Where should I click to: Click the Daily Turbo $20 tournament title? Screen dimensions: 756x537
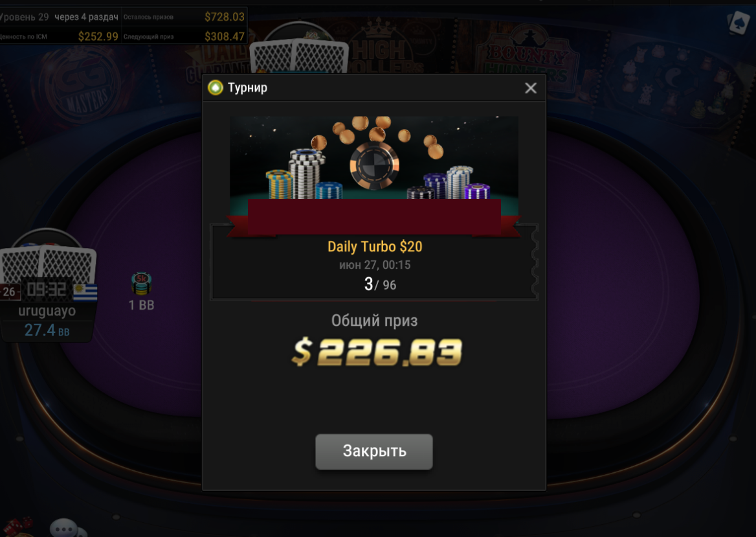click(375, 247)
